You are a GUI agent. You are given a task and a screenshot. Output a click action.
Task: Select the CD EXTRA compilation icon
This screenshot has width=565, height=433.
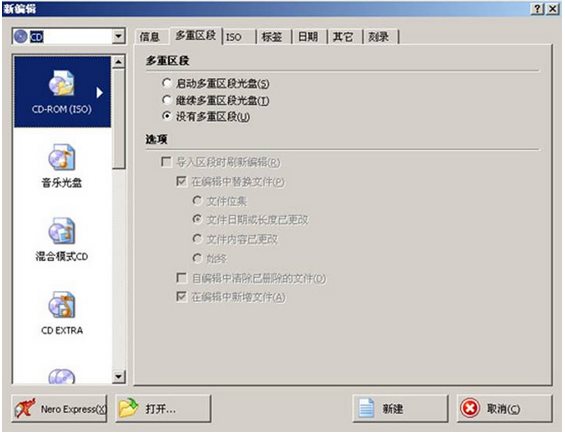[62, 305]
